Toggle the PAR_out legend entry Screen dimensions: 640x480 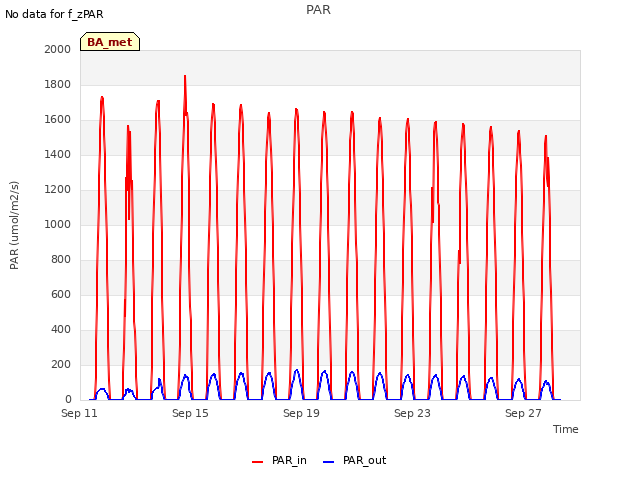click(x=354, y=461)
